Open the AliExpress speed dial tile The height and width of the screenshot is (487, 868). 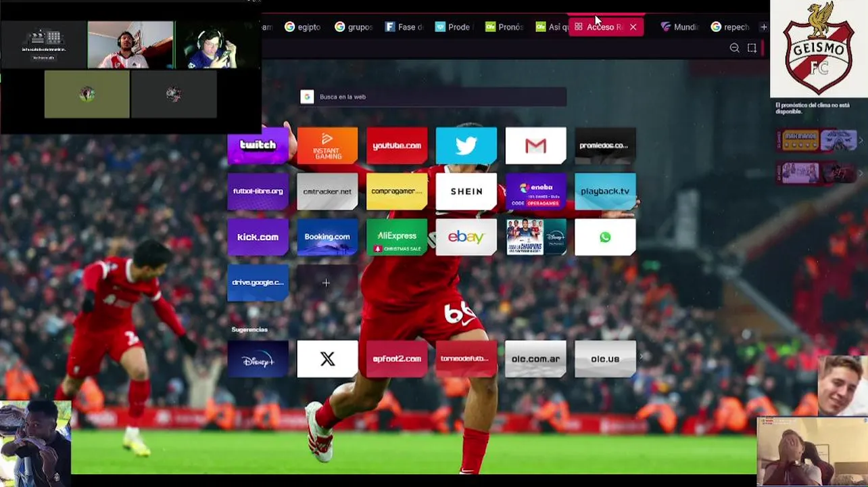coord(397,237)
